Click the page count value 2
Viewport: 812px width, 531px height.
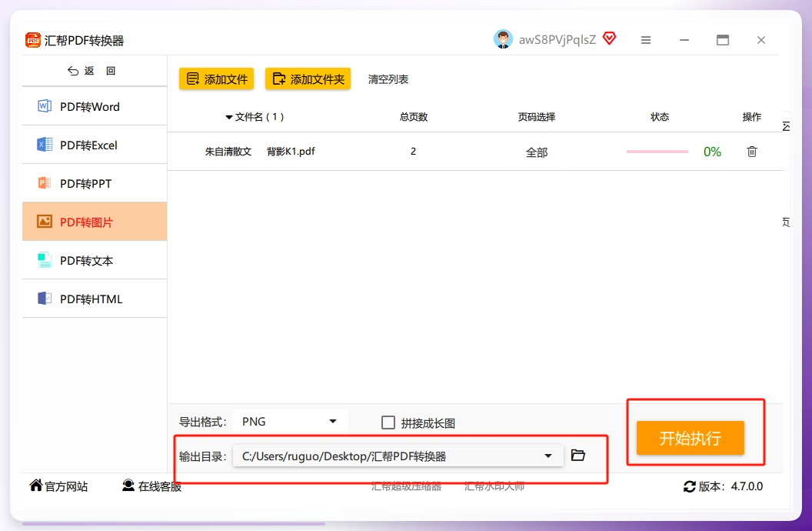(x=413, y=152)
